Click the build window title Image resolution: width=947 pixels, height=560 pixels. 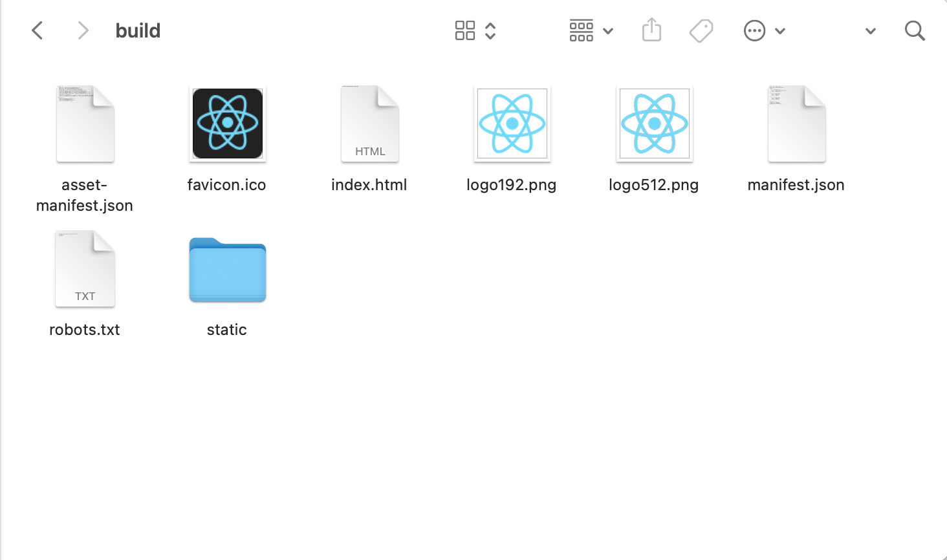[x=138, y=30]
